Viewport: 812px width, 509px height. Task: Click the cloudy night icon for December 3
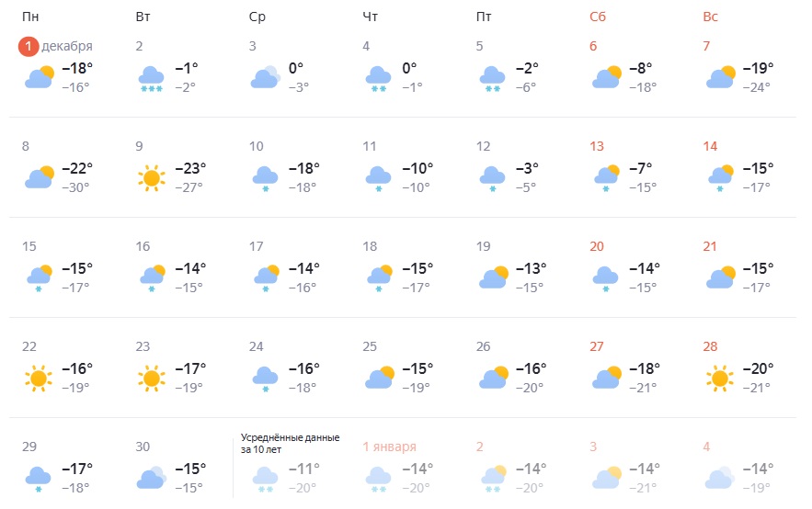point(265,77)
